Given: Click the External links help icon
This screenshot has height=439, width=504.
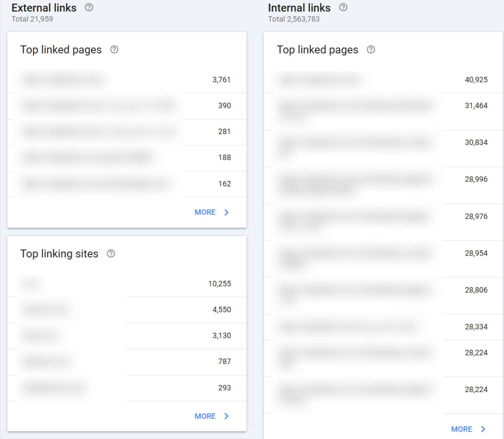Looking at the screenshot, I should tap(88, 8).
